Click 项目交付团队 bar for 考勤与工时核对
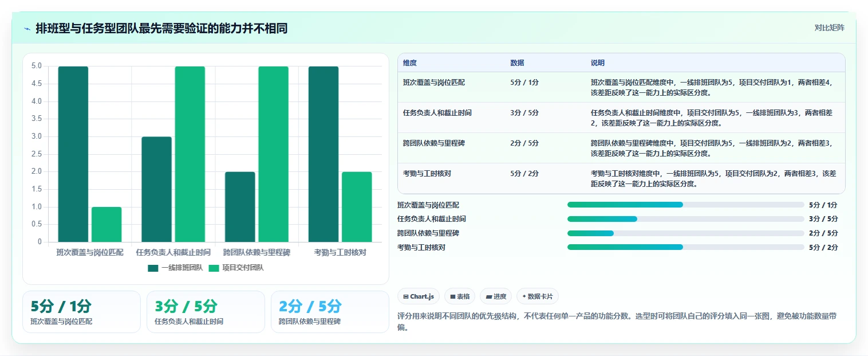Screen dimensions: 868x356 357,207
